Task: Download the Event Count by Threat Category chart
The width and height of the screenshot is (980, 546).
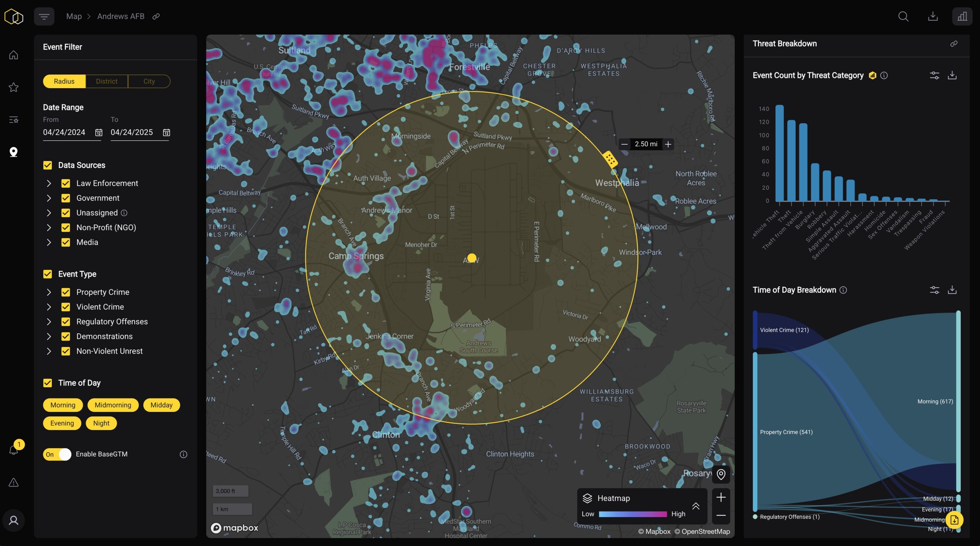Action: (x=952, y=76)
